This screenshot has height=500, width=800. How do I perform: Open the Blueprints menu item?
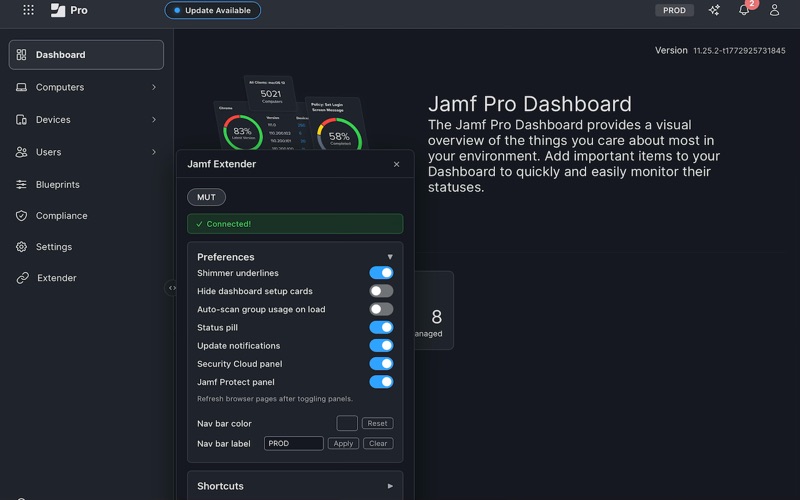click(x=86, y=185)
